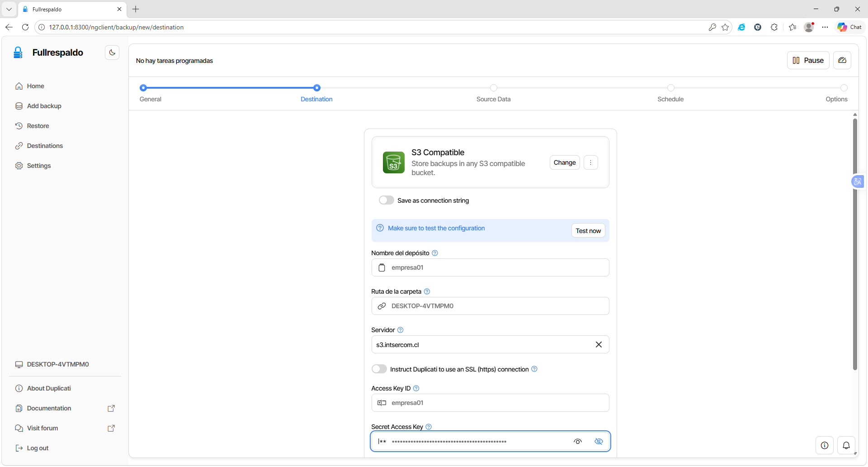Viewport: 868px width, 467px height.
Task: Go to Restore in the sidebar
Action: coord(38,126)
